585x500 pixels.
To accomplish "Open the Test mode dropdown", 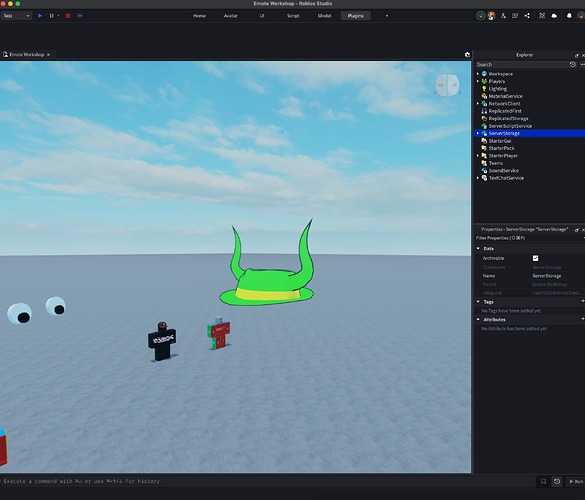I will coord(16,16).
